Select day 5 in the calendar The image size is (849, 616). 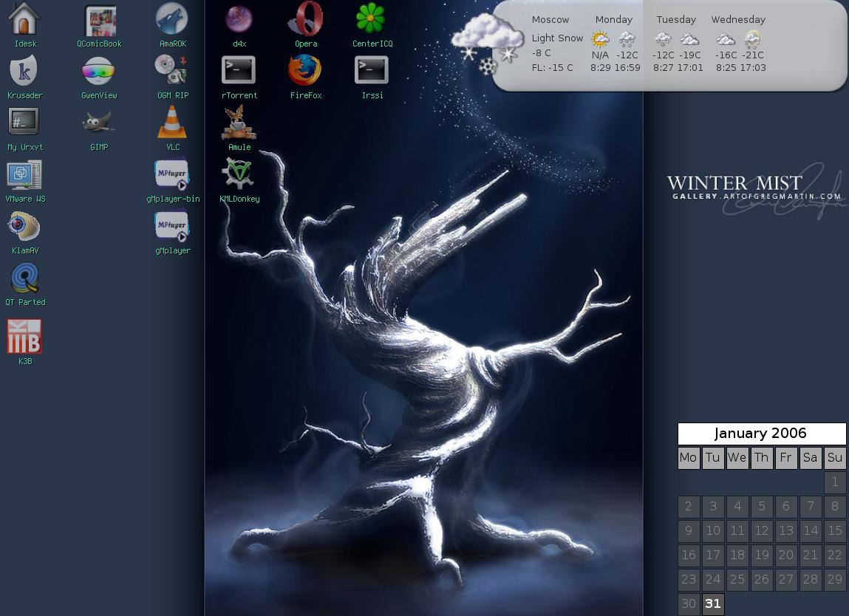pyautogui.click(x=762, y=506)
